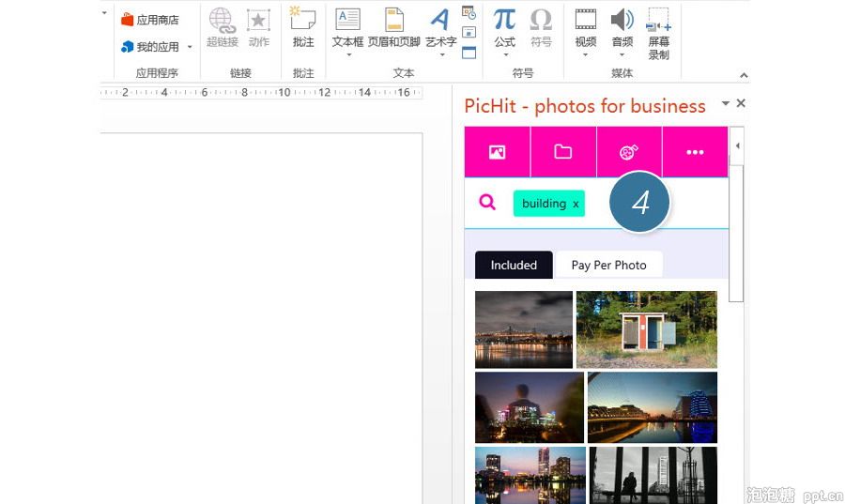Open the PicHit photos gallery tab icon
This screenshot has height=504, width=845.
497,152
